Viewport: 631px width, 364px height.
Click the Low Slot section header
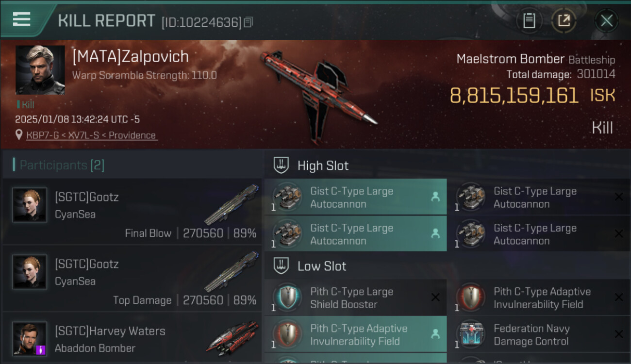(322, 266)
